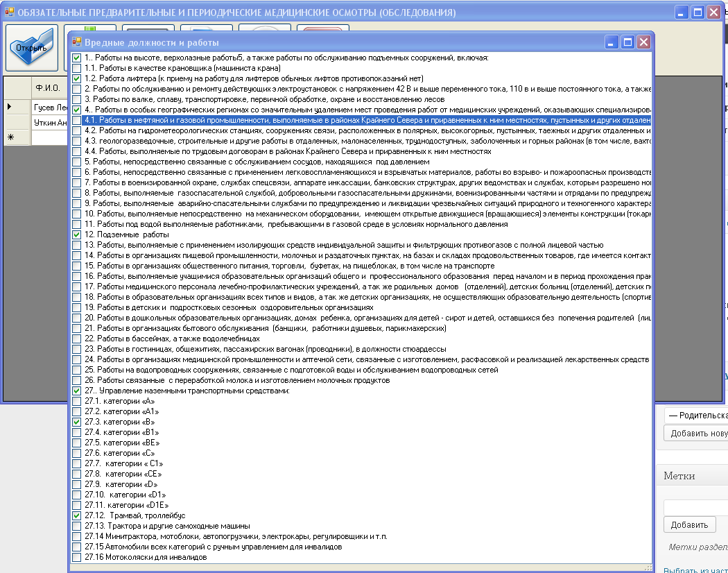Click the Добавить нову... button
The width and height of the screenshot is (728, 573).
(x=696, y=433)
